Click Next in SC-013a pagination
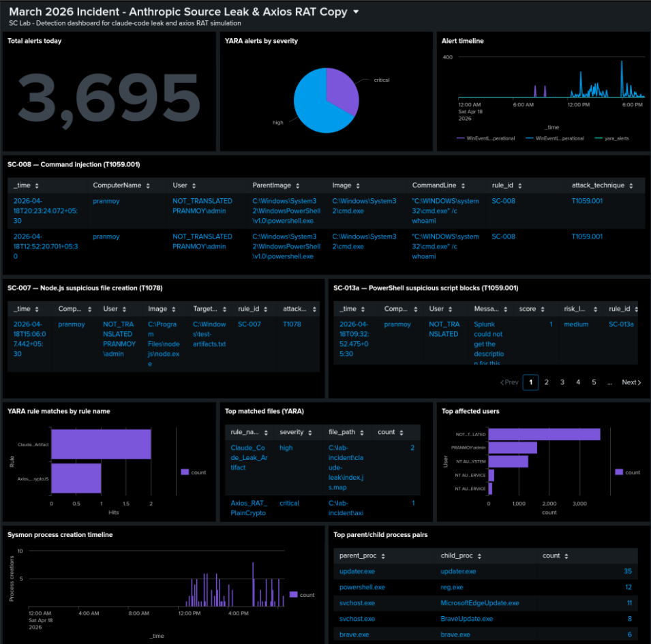Image resolution: width=651 pixels, height=644 pixels. point(631,382)
